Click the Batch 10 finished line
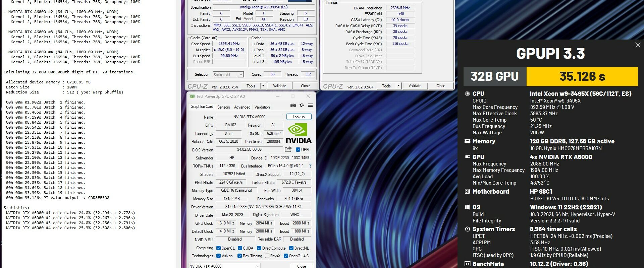This screenshot has height=268, width=644. click(46, 147)
